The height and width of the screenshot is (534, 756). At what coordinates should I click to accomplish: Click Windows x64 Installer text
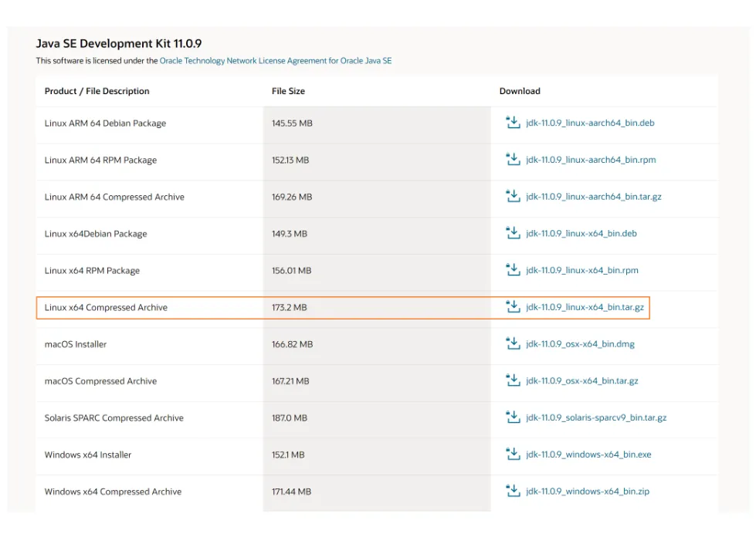click(x=88, y=455)
